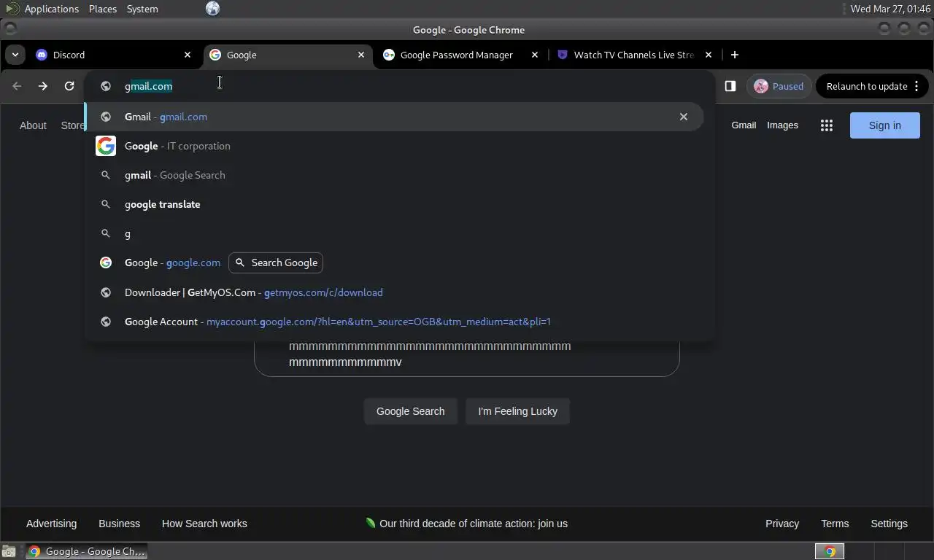Screen dimensions: 934x560
Task: Remove the Gmail suggestion with X
Action: tap(684, 117)
